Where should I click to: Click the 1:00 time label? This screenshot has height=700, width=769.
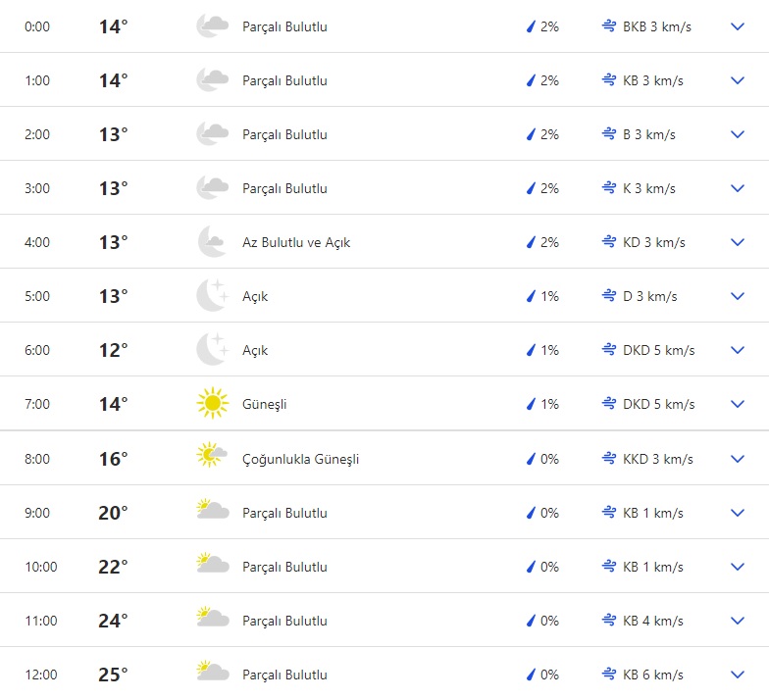(37, 80)
